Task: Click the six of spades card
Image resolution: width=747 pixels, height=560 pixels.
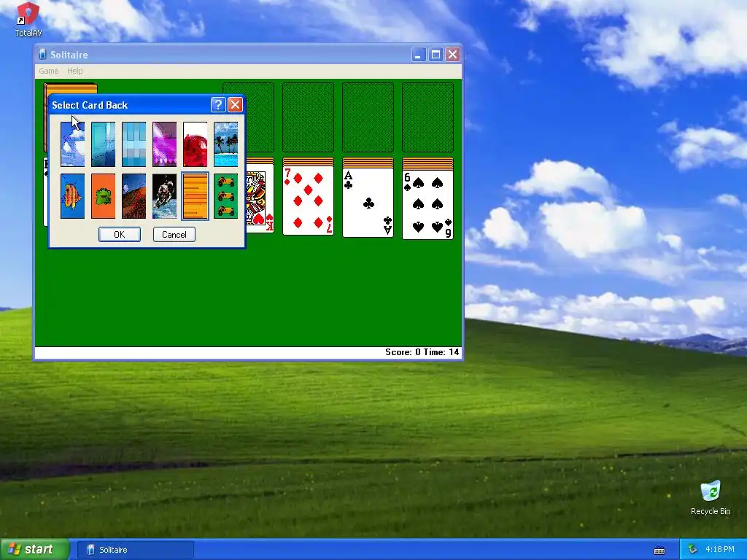Action: tap(427, 205)
